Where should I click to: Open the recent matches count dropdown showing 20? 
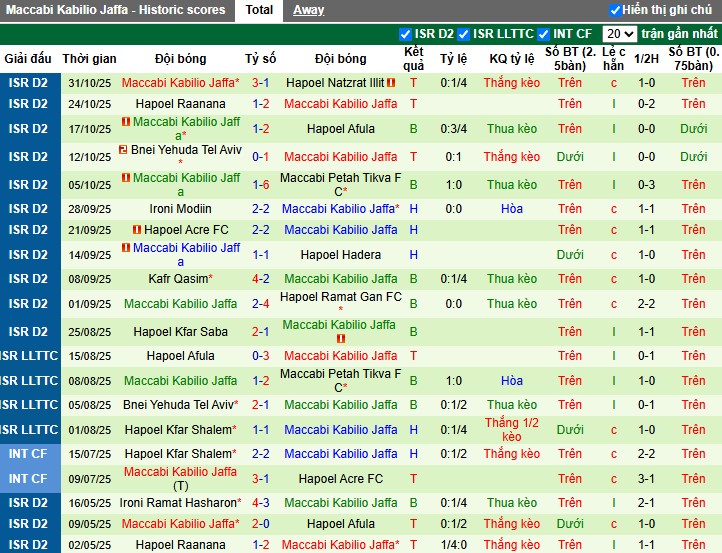[x=620, y=34]
